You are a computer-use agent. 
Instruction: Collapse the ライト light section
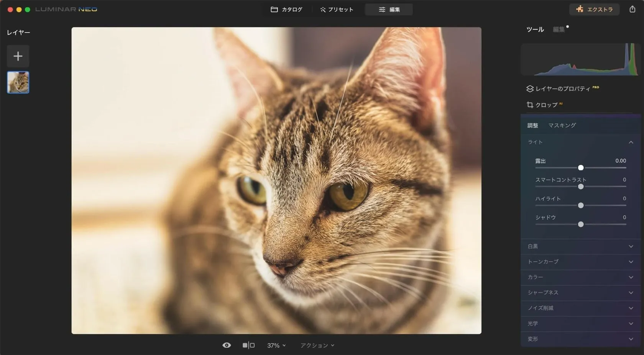coord(631,142)
